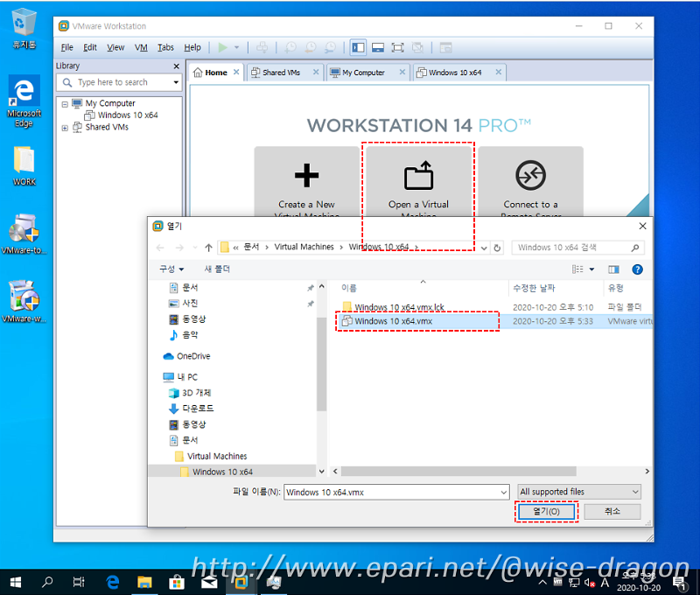
Task: Click the Take Snapshot toolbar icon
Action: pyautogui.click(x=290, y=47)
